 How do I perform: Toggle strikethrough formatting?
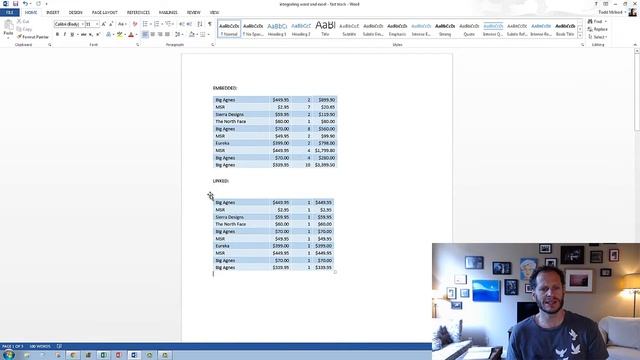[83, 35]
